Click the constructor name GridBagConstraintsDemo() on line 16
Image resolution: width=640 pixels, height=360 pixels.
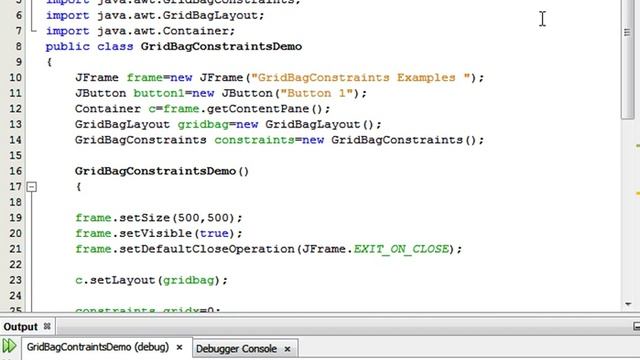[162, 171]
